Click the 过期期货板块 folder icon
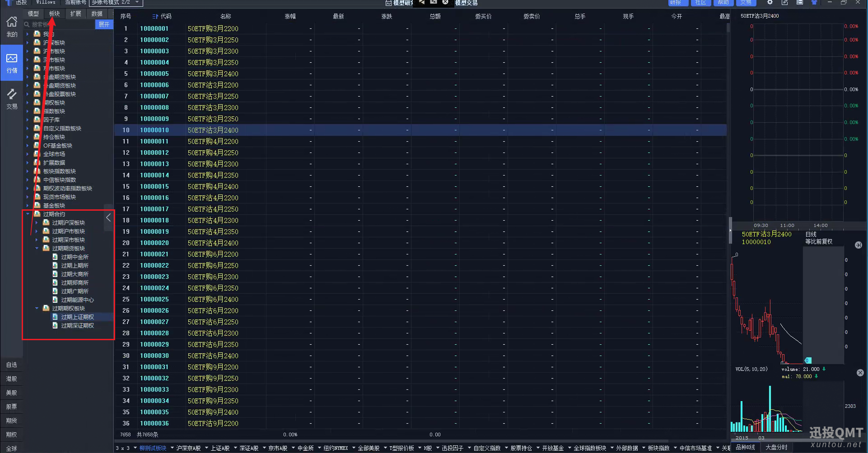 (x=46, y=248)
